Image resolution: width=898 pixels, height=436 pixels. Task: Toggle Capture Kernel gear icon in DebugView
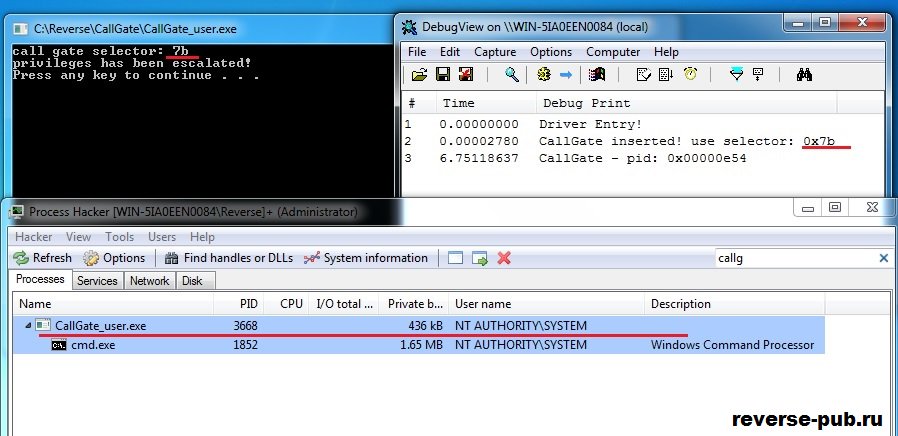pos(543,74)
